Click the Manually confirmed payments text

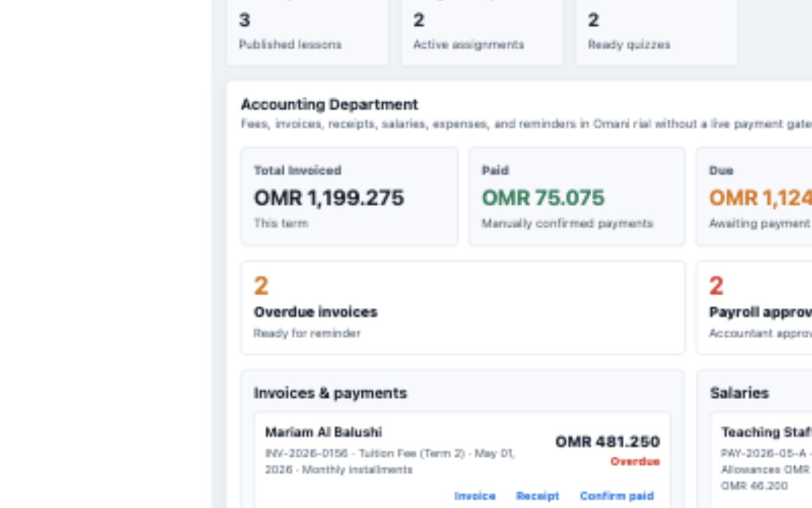tap(567, 224)
